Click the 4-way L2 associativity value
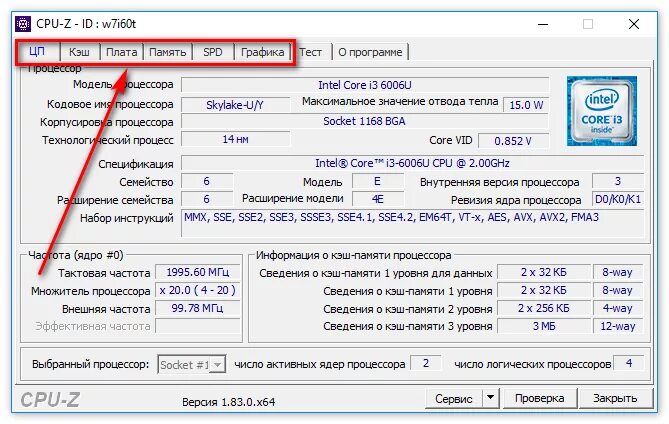Screen dimensions: 669x424 pos(618,308)
